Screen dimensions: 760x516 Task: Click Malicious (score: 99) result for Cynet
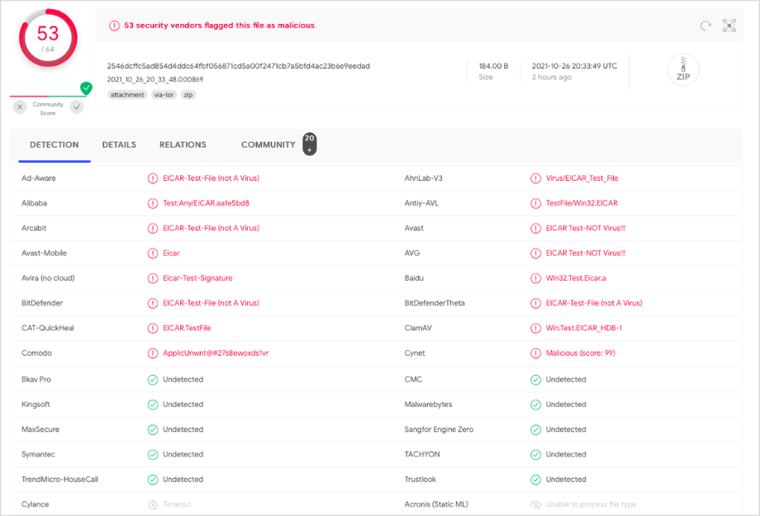click(580, 353)
